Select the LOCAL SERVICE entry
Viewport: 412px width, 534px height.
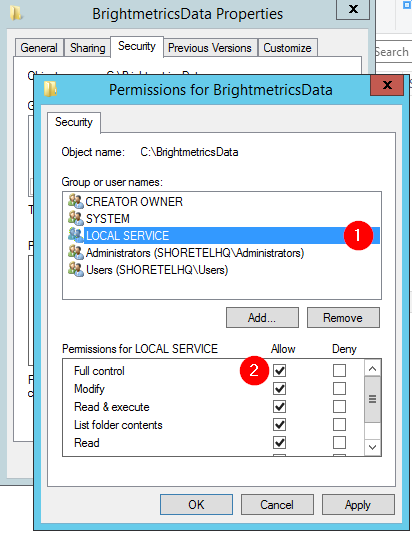[224, 235]
